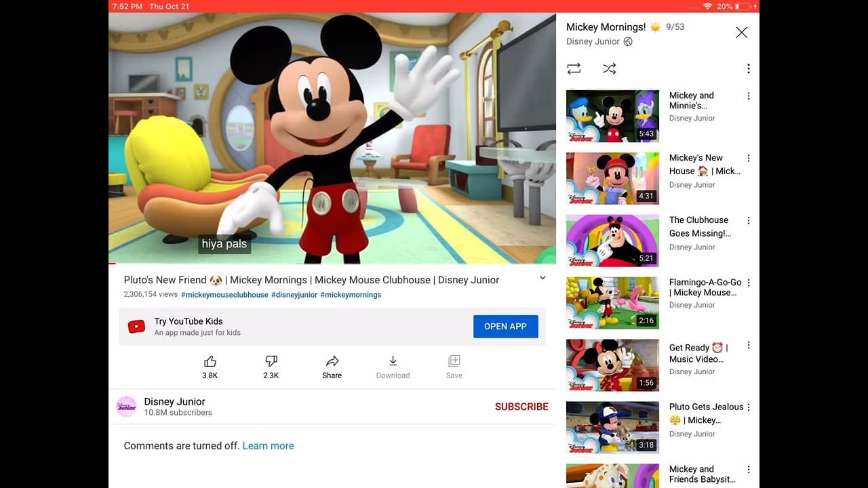Tap the Pluto's New Friend video title
The width and height of the screenshot is (868, 488).
pos(311,280)
